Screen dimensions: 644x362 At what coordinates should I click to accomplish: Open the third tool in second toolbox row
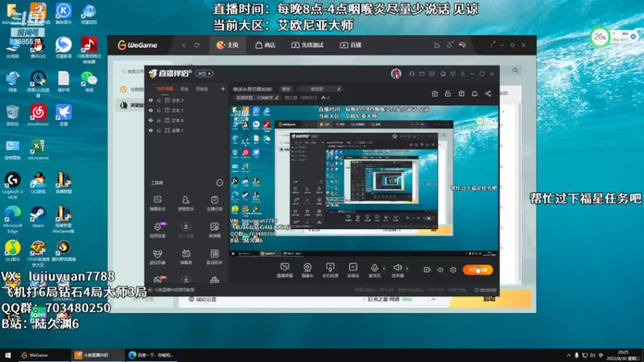[214, 230]
